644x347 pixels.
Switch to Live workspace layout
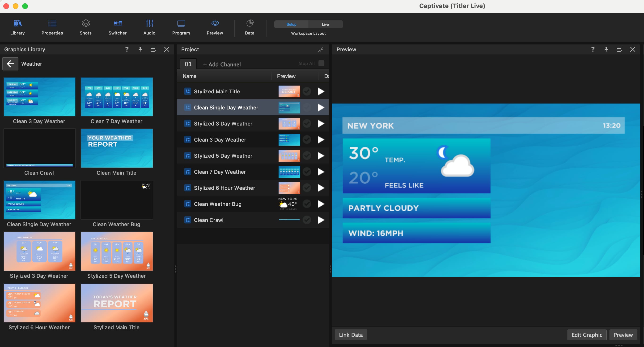coord(325,24)
